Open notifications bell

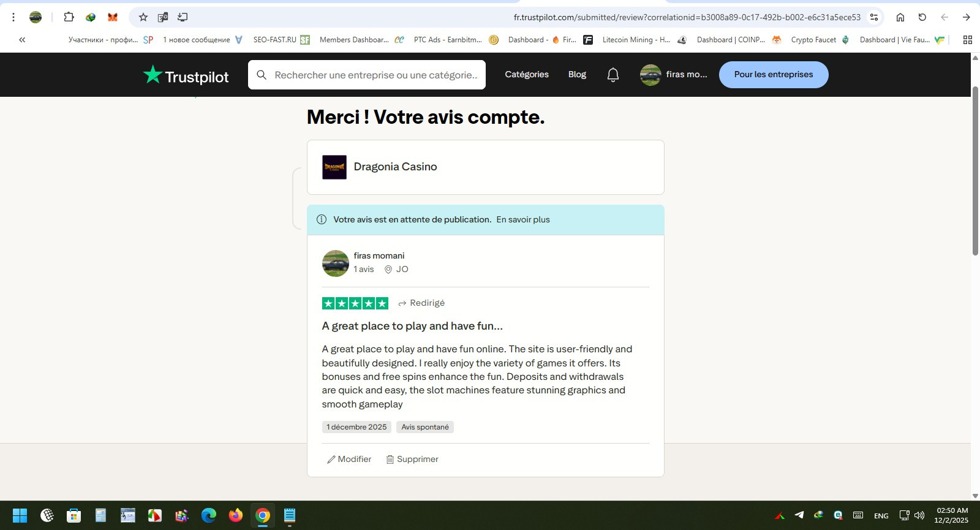tap(613, 75)
